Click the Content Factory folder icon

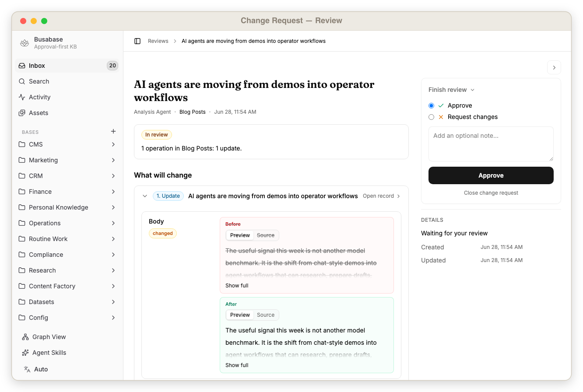[22, 286]
